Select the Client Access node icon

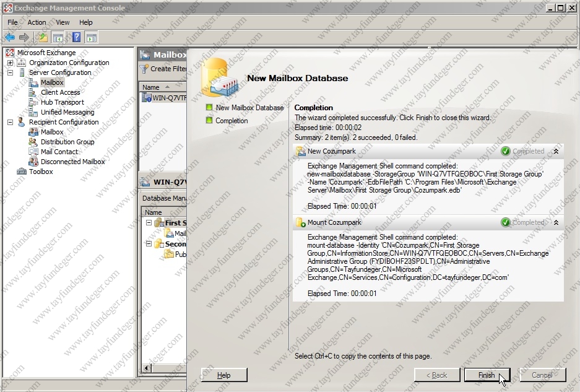[x=33, y=92]
